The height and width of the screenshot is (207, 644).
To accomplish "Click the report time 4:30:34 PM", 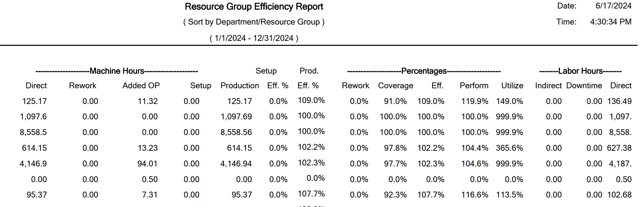I will point(610,22).
